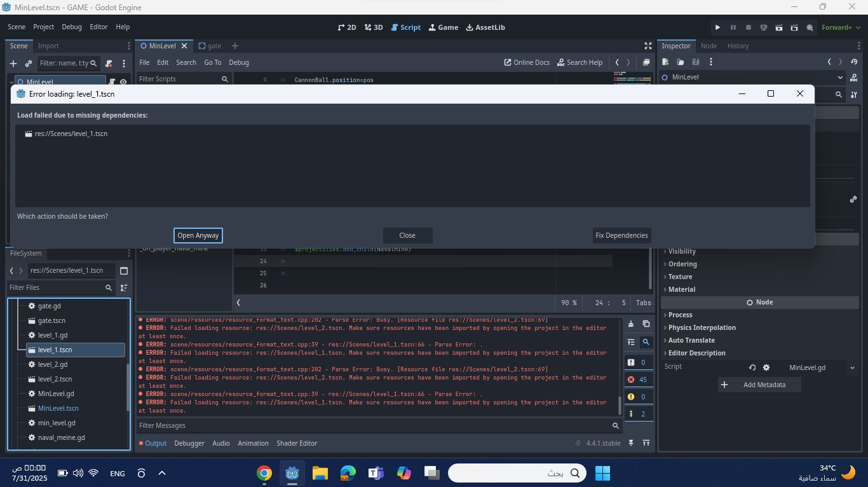Click the Add Child Node plus icon
The width and height of the screenshot is (868, 487).
(x=13, y=64)
